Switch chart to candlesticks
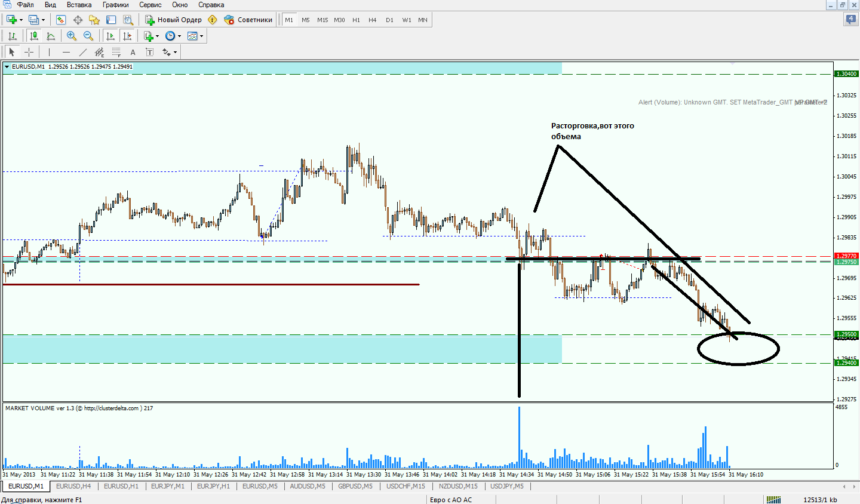This screenshot has width=860, height=504. point(34,36)
